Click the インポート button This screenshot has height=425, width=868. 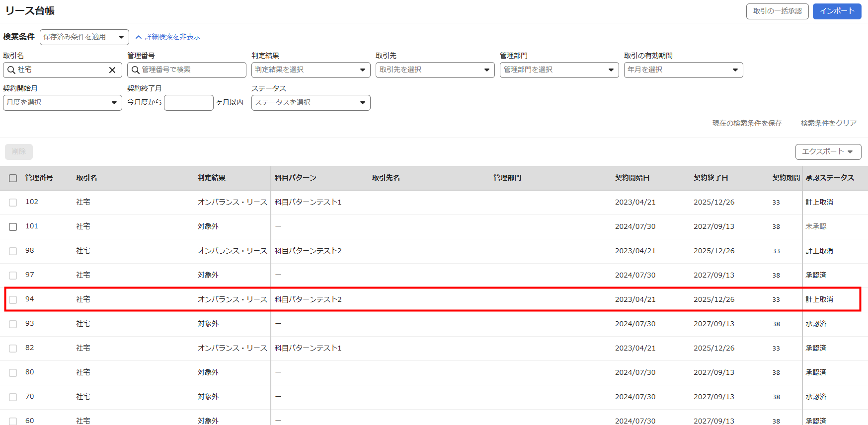(x=837, y=11)
